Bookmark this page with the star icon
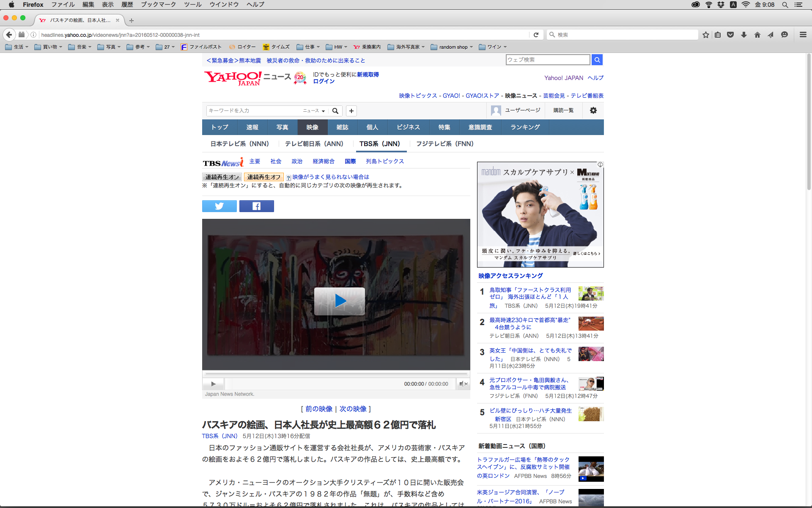The height and width of the screenshot is (508, 812). [705, 35]
